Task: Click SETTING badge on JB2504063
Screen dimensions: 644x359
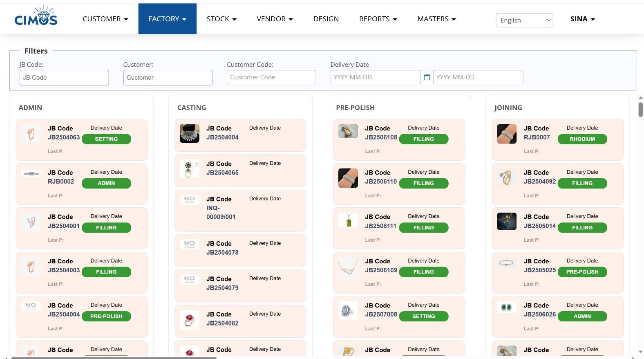Action: click(x=106, y=139)
